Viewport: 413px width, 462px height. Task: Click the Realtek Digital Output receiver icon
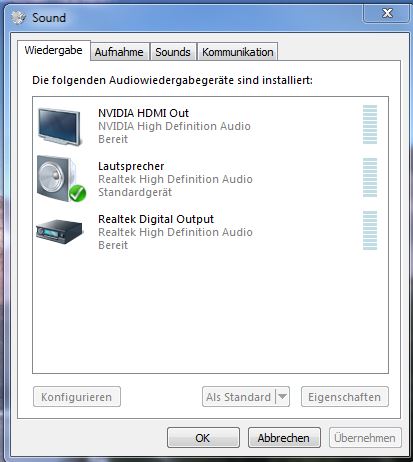pyautogui.click(x=59, y=231)
